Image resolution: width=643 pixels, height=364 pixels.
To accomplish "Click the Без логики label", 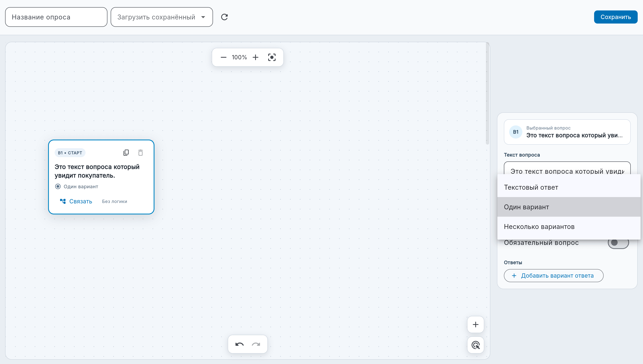I will 114,202.
